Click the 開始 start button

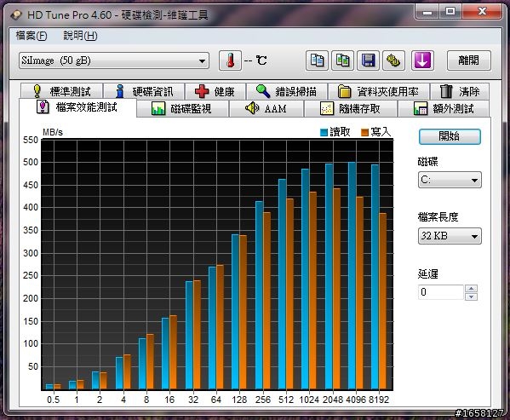[450, 136]
